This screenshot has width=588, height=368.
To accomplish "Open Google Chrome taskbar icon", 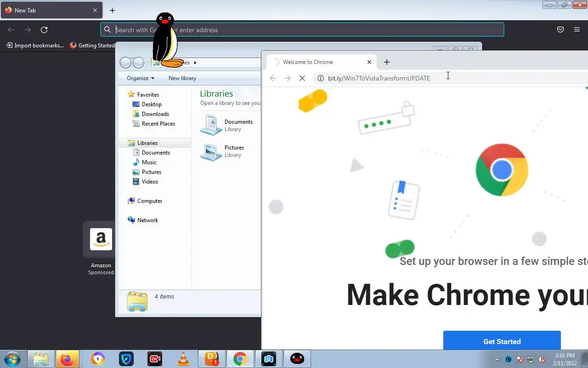I will 240,359.
